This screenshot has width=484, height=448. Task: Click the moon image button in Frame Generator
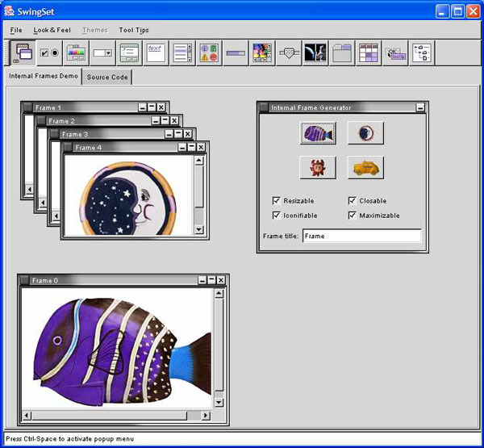[365, 133]
